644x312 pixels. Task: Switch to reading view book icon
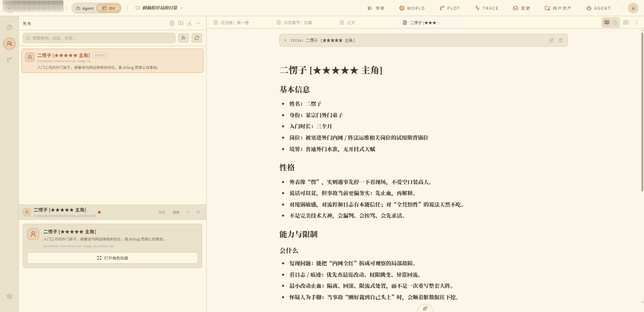click(607, 23)
